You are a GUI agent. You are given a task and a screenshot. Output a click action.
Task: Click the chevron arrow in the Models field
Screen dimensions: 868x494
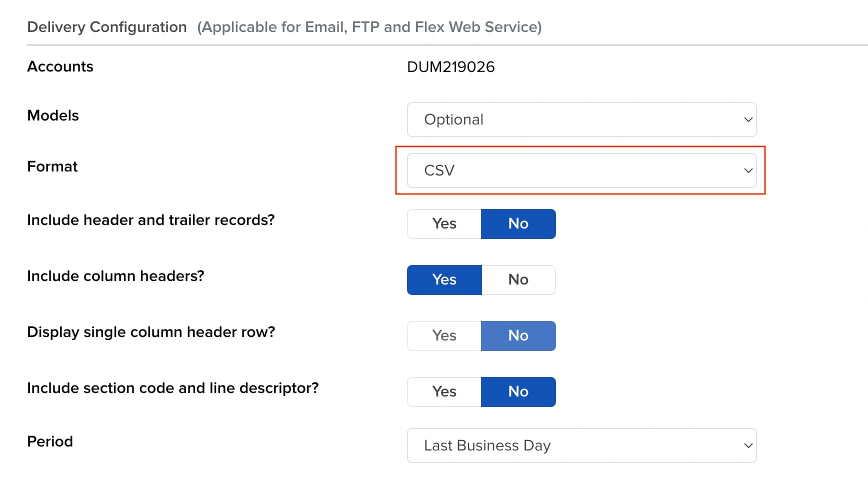pyautogui.click(x=748, y=119)
